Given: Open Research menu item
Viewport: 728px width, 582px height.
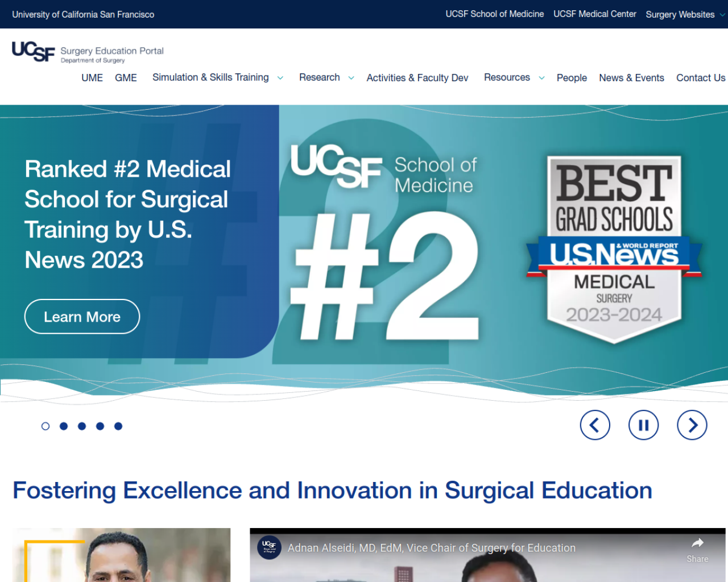Looking at the screenshot, I should 320,77.
